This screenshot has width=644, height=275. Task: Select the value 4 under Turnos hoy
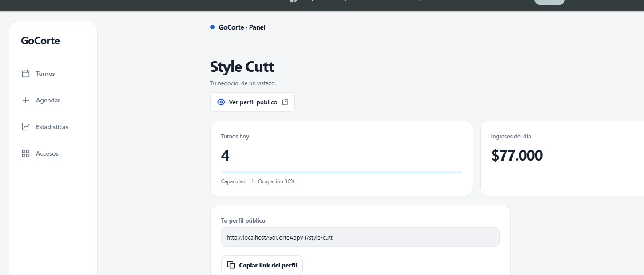[x=225, y=156]
